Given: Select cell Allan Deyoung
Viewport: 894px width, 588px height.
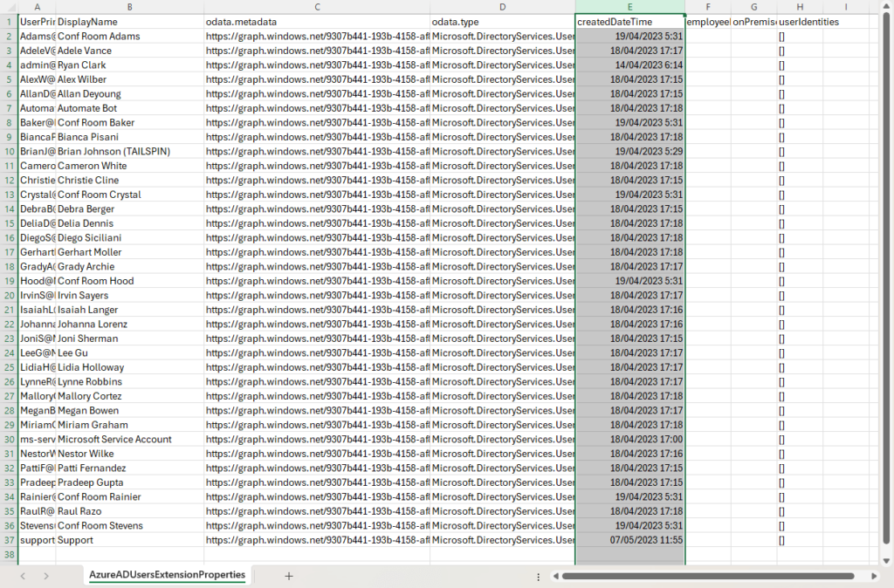Looking at the screenshot, I should [130, 94].
